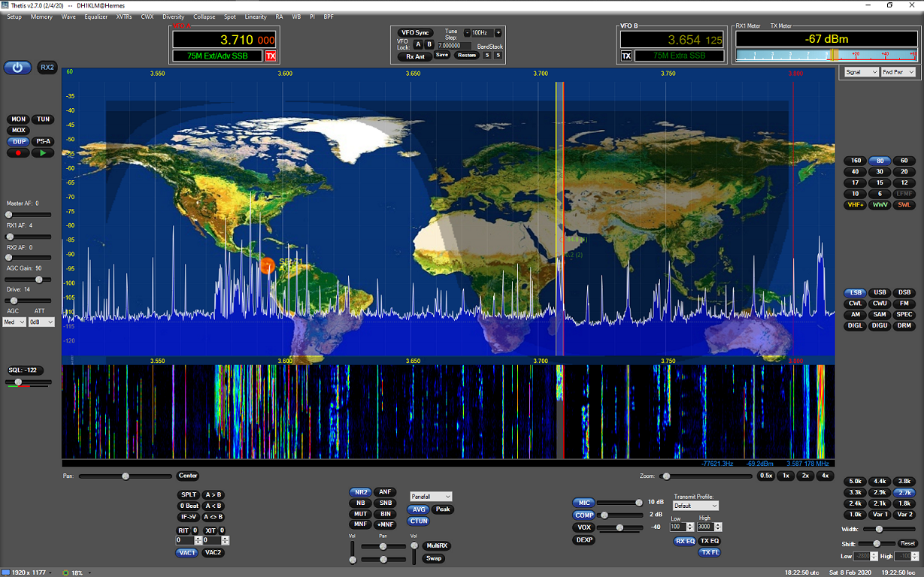Click the Center pan button
The height and width of the screenshot is (577, 924).
(x=188, y=476)
